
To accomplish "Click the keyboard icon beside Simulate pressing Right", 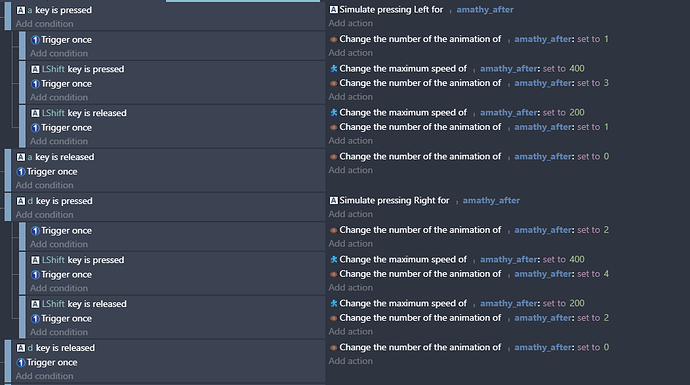I will 334,201.
